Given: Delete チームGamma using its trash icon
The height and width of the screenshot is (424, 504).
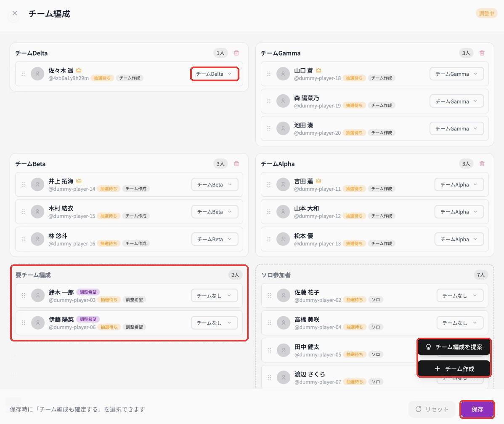Looking at the screenshot, I should tap(482, 53).
